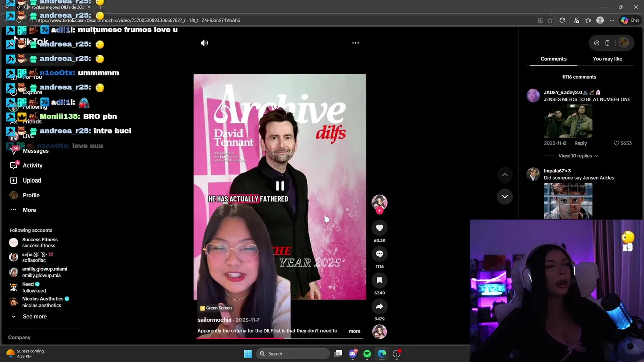The image size is (644, 362).
Task: Mute the TikTok video with the speaker icon
Action: pos(204,43)
